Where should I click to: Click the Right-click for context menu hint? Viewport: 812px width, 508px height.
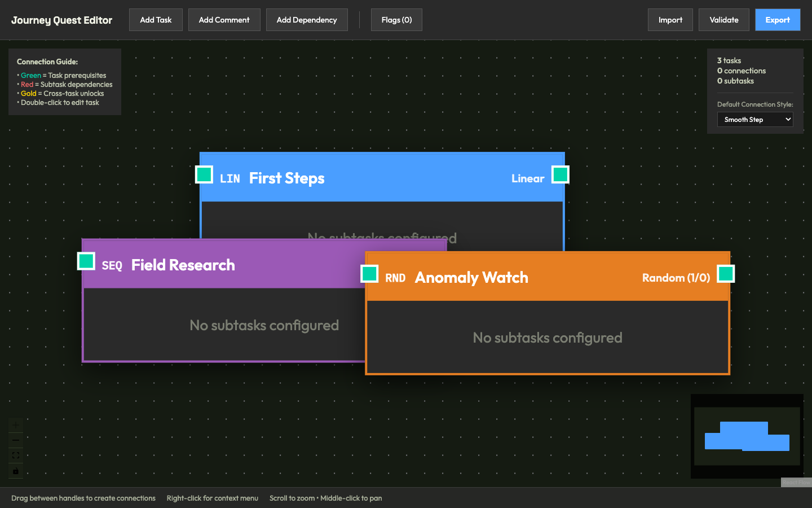213,498
